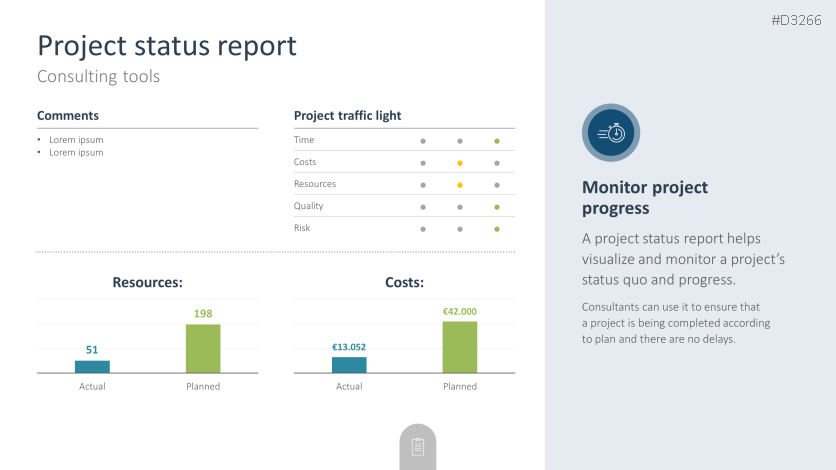Click the #D3266 slide code
Image resolution: width=836 pixels, height=470 pixels.
[796, 20]
